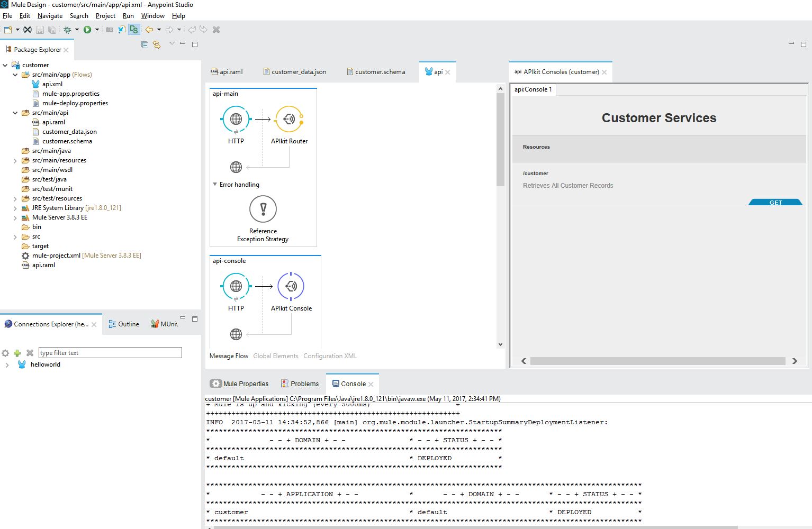Viewport: 812px width, 529px height.
Task: Select the HTTP listener in api-main flow
Action: click(236, 120)
